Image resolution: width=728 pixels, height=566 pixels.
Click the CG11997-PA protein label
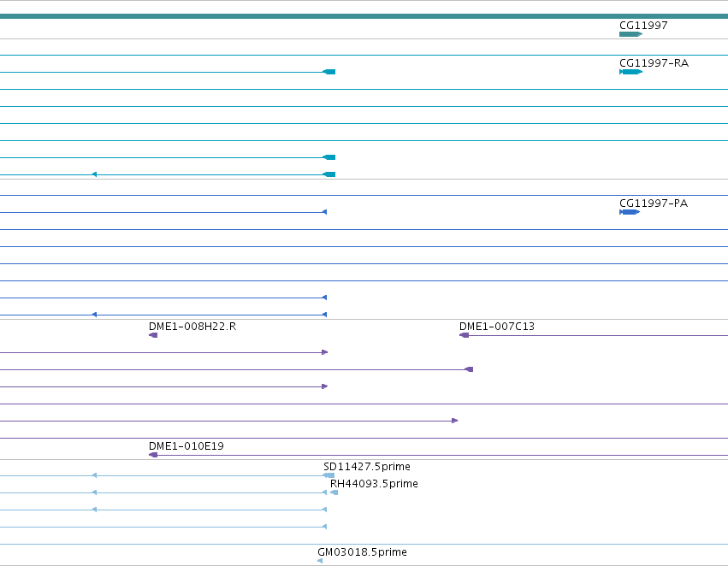coord(654,203)
